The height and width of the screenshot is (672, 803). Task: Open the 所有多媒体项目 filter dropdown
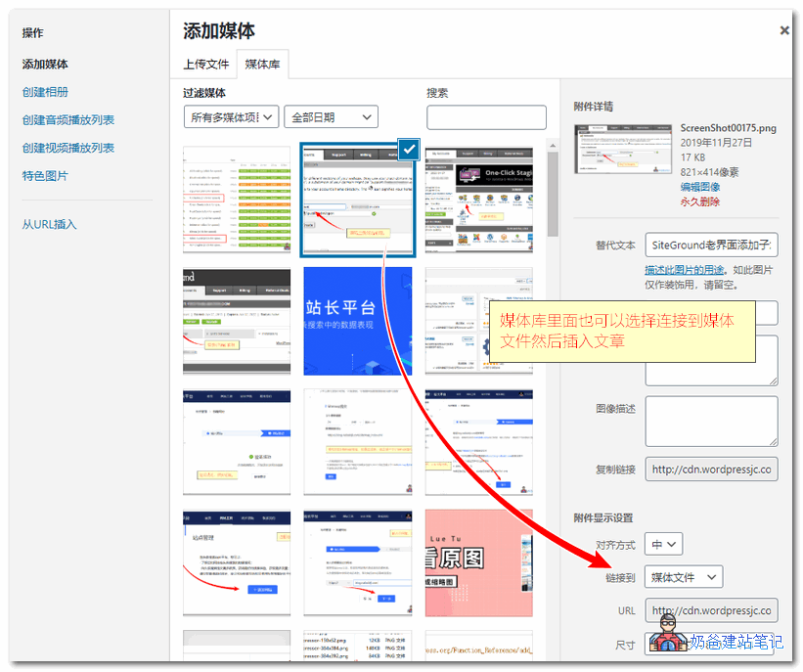pyautogui.click(x=231, y=115)
